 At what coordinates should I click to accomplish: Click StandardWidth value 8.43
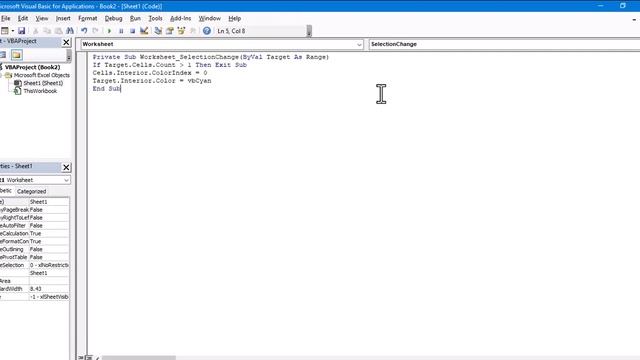49,289
